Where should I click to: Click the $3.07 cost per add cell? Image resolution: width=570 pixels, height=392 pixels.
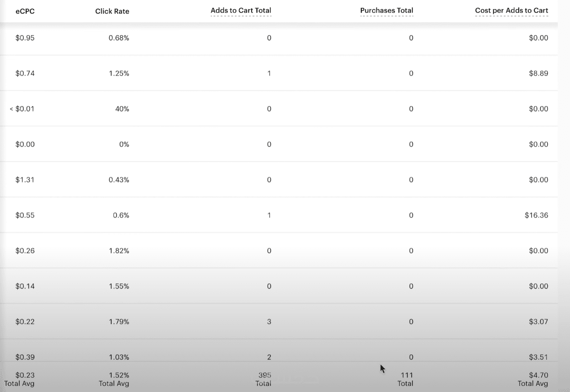(538, 321)
